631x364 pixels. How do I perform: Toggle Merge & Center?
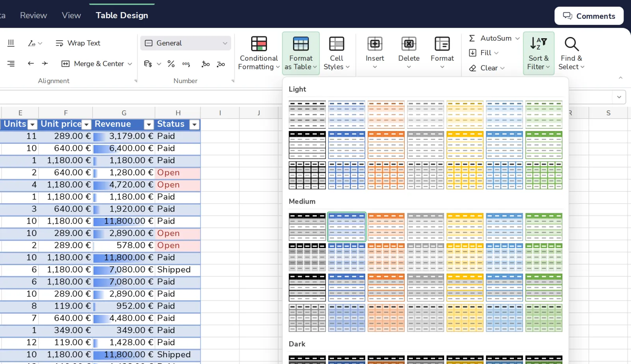[x=93, y=64]
